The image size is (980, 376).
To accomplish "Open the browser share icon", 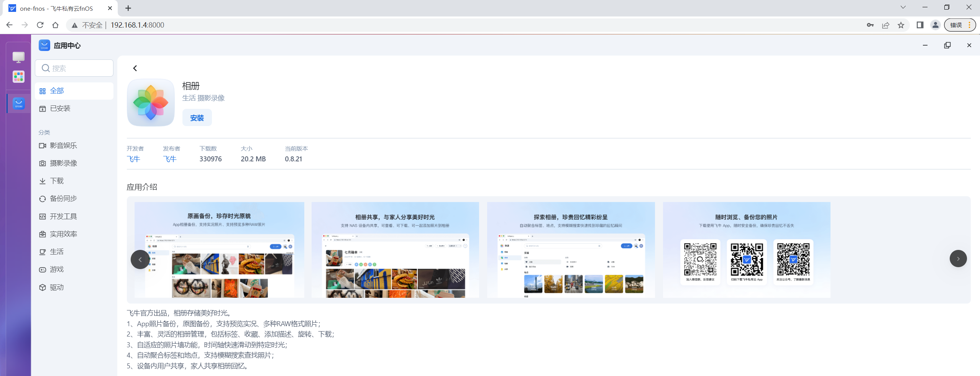I will (x=886, y=25).
